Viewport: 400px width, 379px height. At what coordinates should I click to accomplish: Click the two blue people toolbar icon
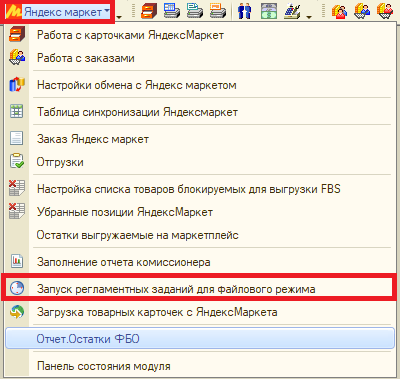click(245, 11)
